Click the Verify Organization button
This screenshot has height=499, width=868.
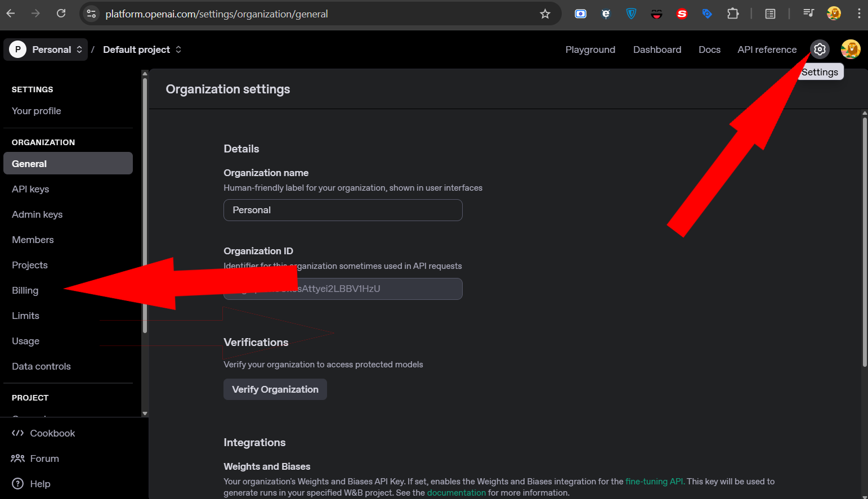click(275, 389)
